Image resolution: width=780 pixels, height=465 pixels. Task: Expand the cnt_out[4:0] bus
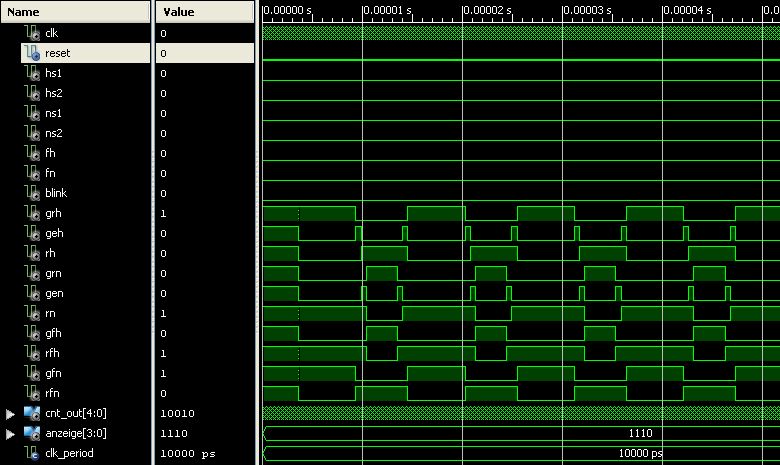[x=11, y=413]
